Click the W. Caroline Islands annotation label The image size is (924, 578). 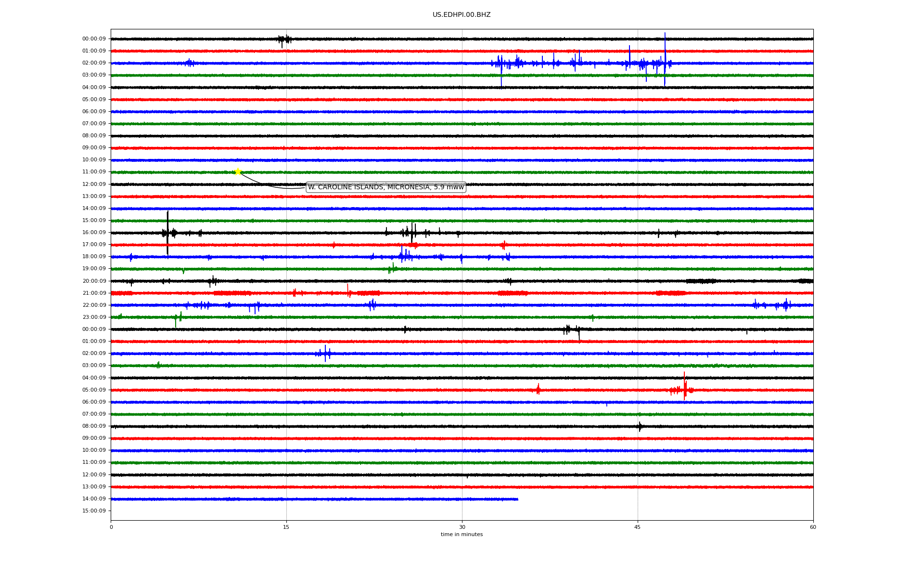pos(385,187)
